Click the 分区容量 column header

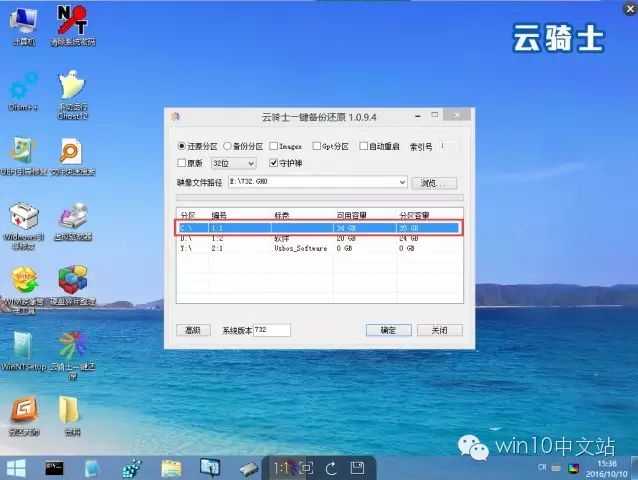point(414,215)
